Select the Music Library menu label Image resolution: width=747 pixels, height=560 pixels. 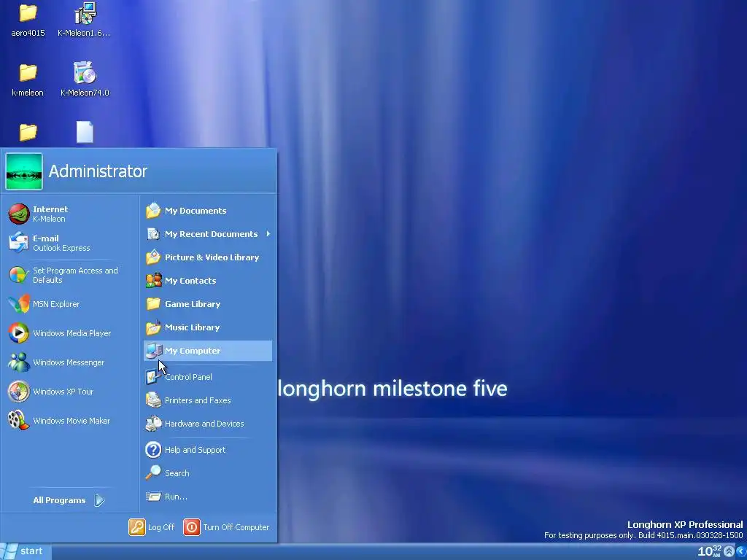(192, 327)
